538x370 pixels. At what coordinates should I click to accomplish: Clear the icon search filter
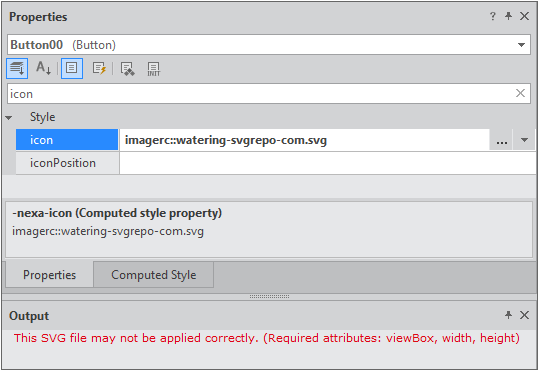520,93
